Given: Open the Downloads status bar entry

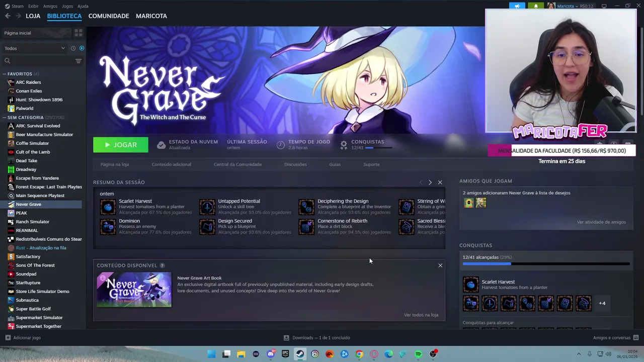Looking at the screenshot, I should [x=316, y=338].
